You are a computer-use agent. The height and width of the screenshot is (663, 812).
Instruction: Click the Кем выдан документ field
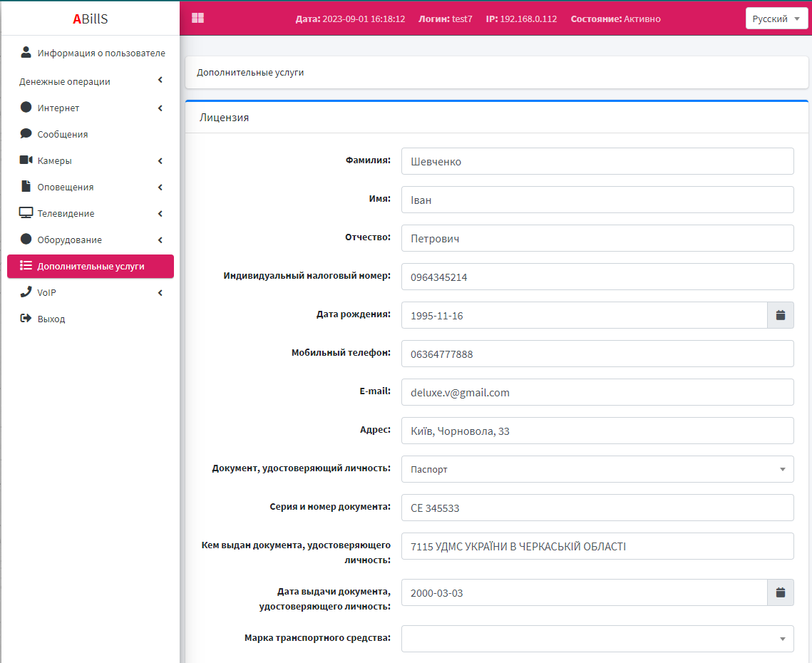[x=597, y=546]
